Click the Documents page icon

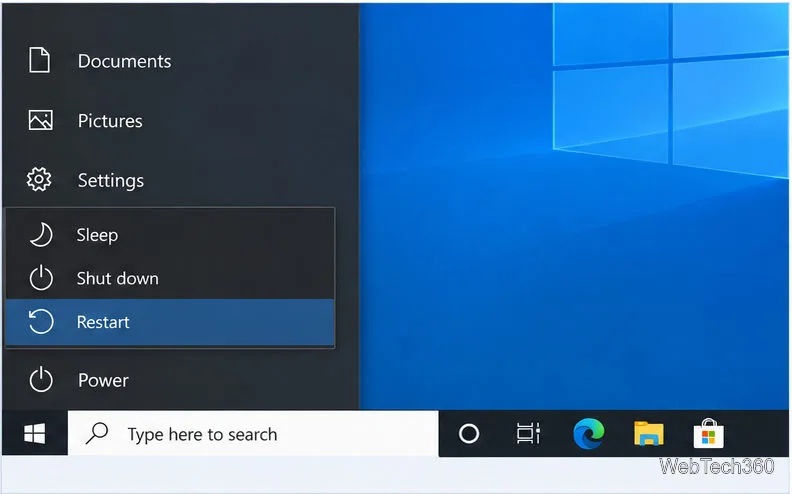pos(39,60)
